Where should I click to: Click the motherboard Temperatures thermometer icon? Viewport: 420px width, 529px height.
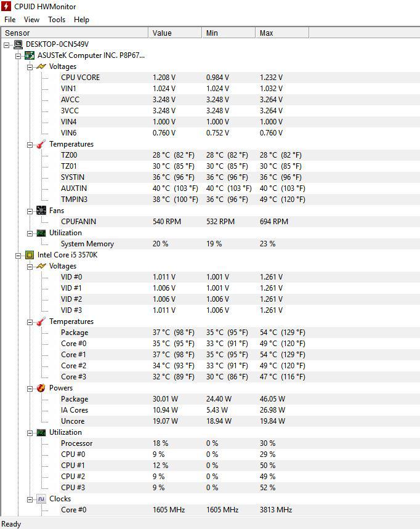click(41, 144)
